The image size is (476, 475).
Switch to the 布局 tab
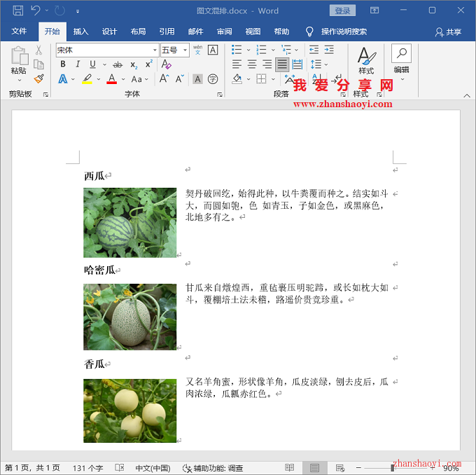[x=138, y=32]
